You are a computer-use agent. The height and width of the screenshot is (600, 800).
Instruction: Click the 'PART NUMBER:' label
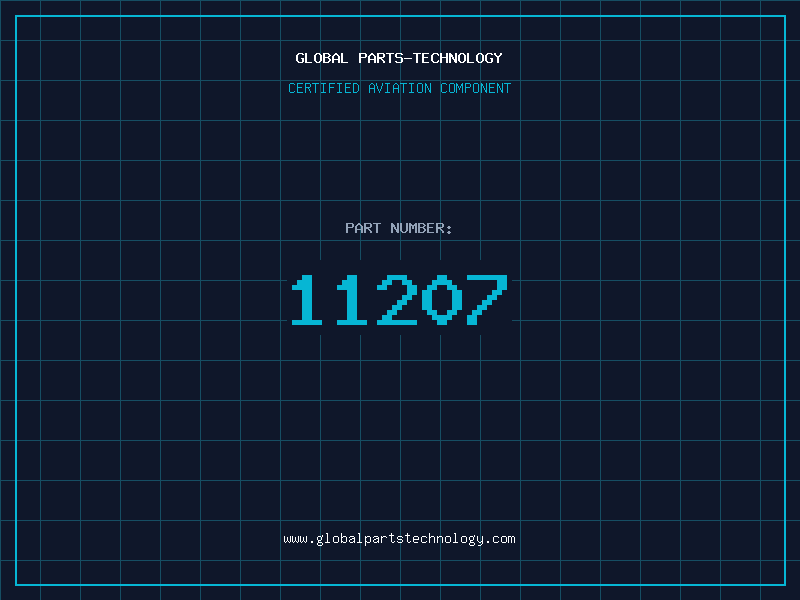399,228
